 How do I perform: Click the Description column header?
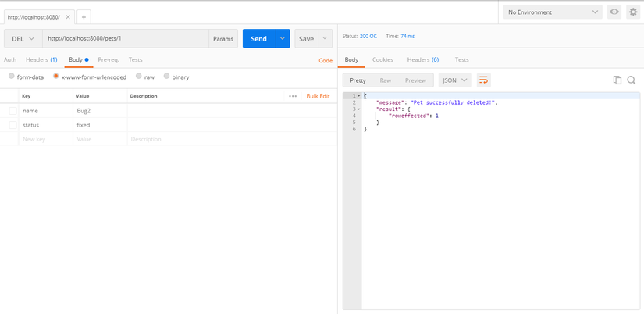point(144,96)
